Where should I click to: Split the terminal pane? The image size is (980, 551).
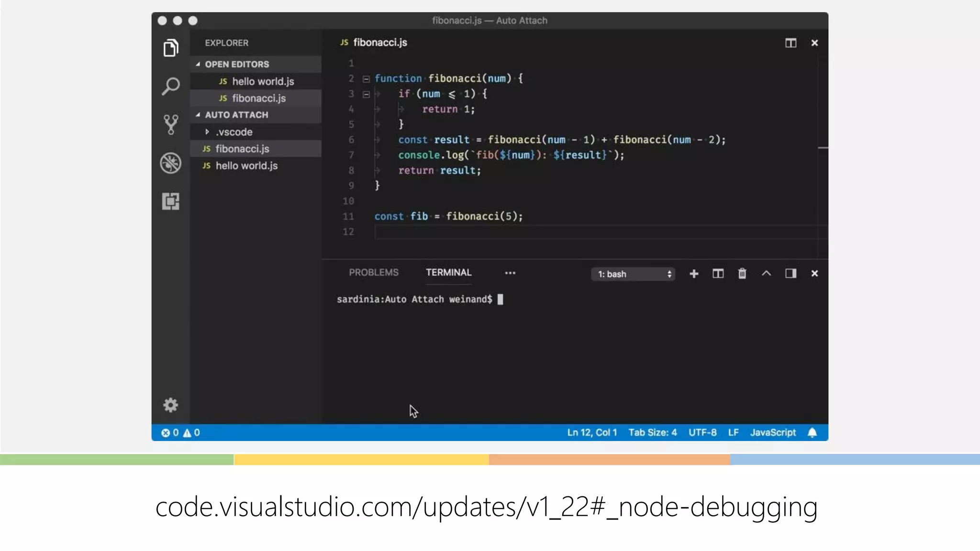click(x=718, y=274)
